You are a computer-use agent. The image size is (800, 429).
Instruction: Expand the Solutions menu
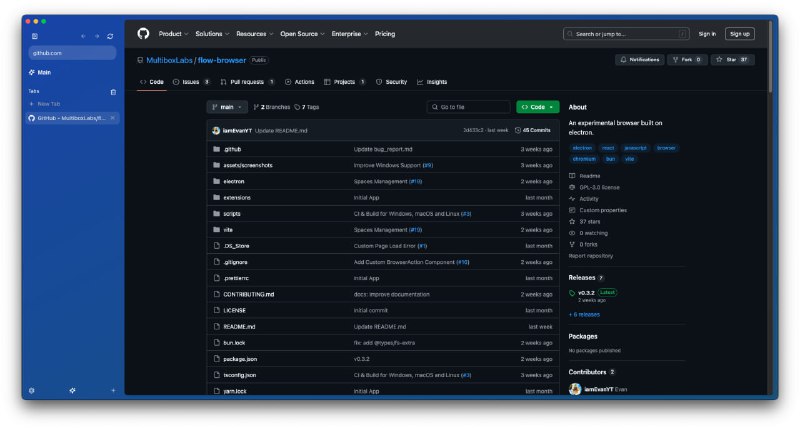pyautogui.click(x=212, y=34)
